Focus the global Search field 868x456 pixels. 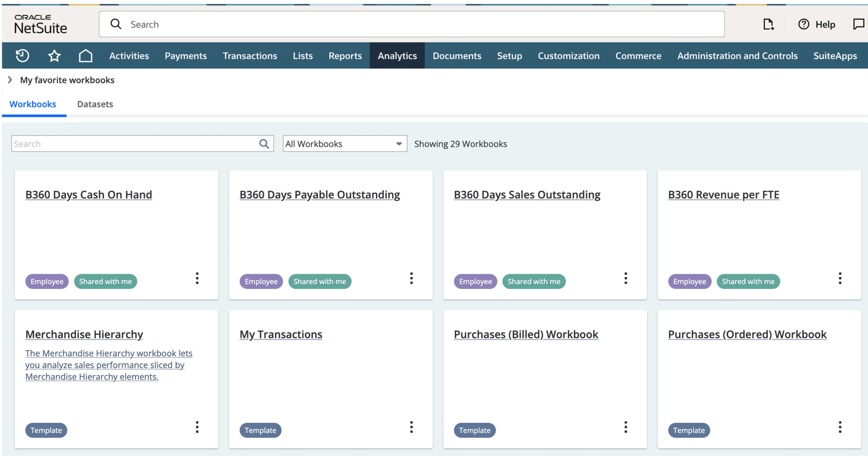(412, 24)
